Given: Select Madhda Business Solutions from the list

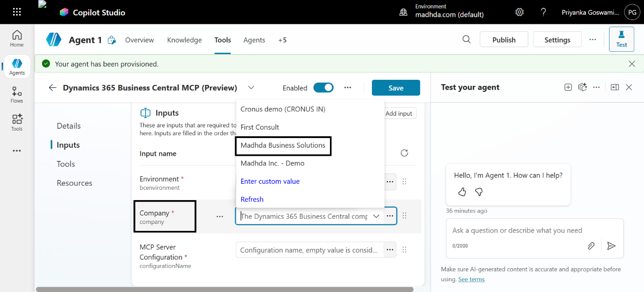Looking at the screenshot, I should point(283,146).
